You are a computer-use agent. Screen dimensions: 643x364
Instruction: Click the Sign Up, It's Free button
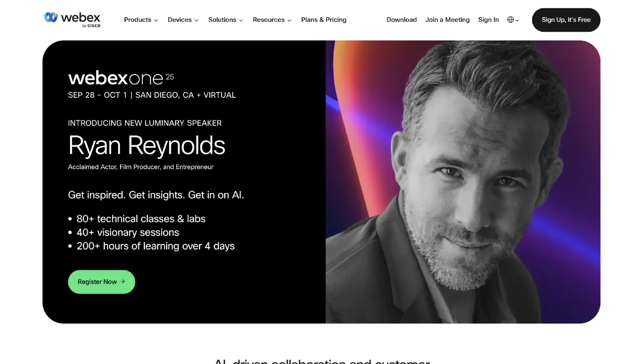(x=566, y=20)
